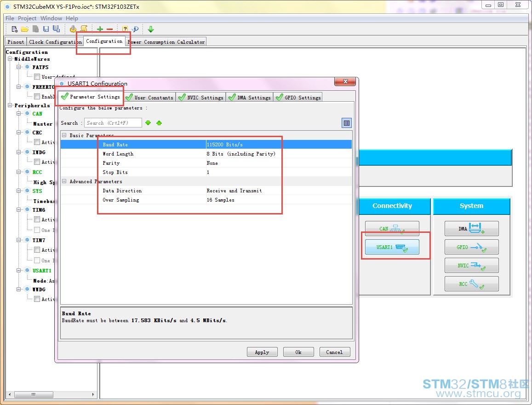Click the Load Project folder icon

pos(25,29)
